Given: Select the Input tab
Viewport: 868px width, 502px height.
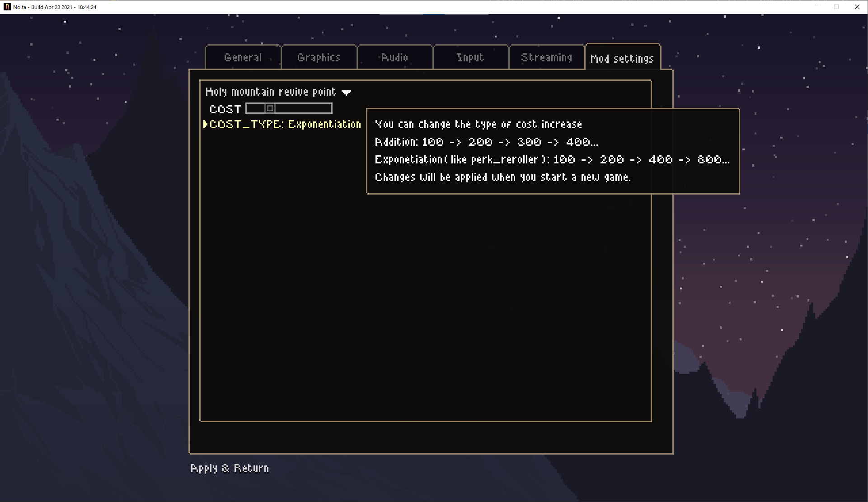Looking at the screenshot, I should point(470,57).
